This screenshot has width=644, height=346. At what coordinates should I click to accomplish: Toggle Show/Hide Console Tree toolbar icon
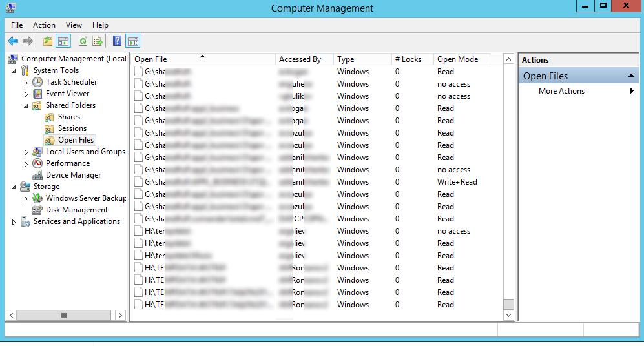[63, 41]
